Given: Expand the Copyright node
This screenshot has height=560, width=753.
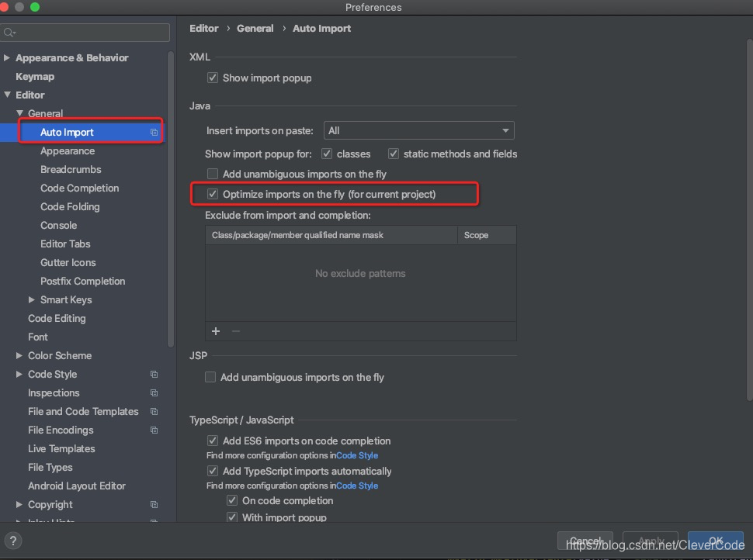Looking at the screenshot, I should point(19,505).
